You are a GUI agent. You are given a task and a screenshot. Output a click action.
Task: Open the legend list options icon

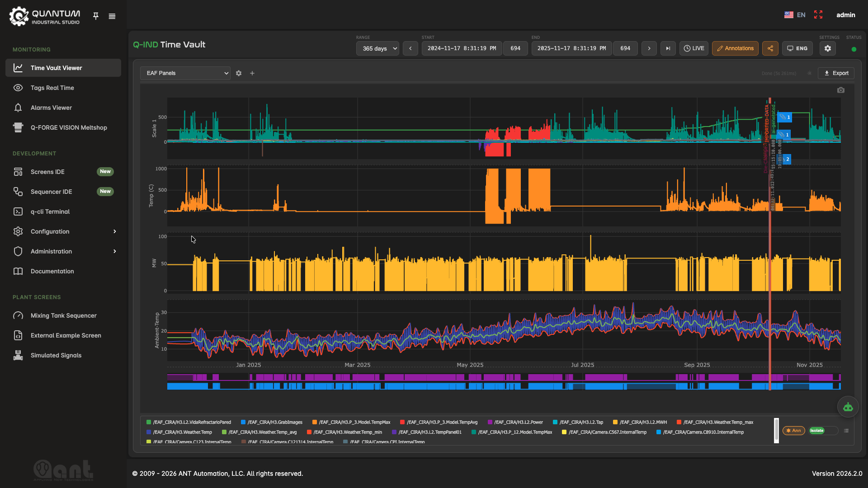[846, 431]
